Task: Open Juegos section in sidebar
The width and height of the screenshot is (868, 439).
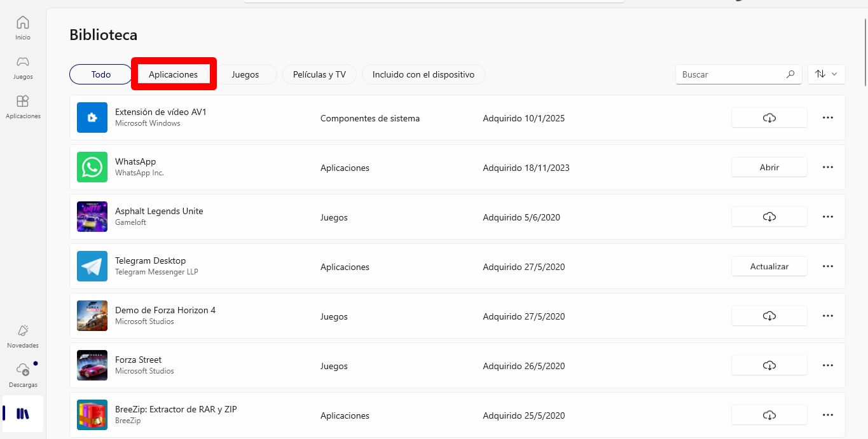Action: click(23, 67)
